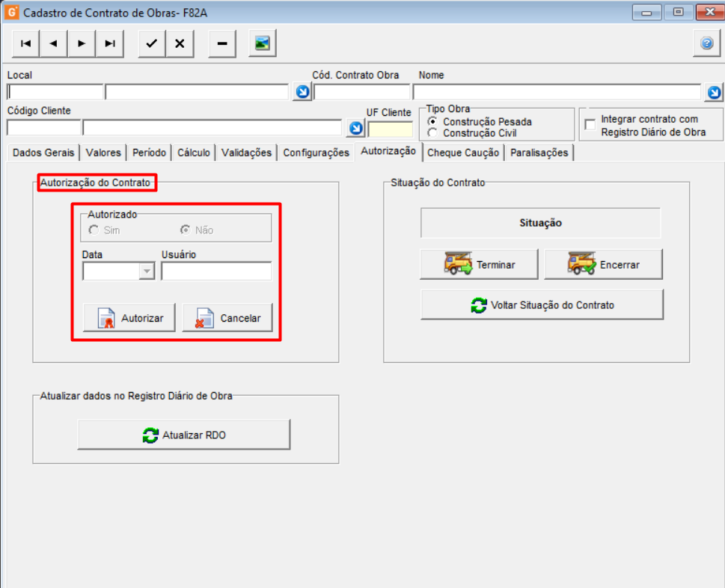Image resolution: width=725 pixels, height=588 pixels.
Task: Enable Integrar contrato com Registro Diário checkbox
Action: (590, 125)
